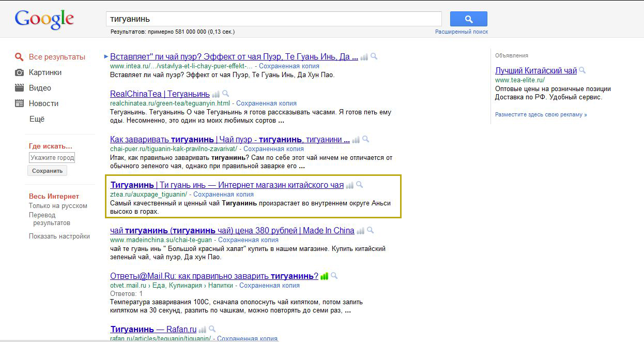The image size is (644, 342).
Task: Open cached copy of madeinchina.su result
Action: coord(248,240)
